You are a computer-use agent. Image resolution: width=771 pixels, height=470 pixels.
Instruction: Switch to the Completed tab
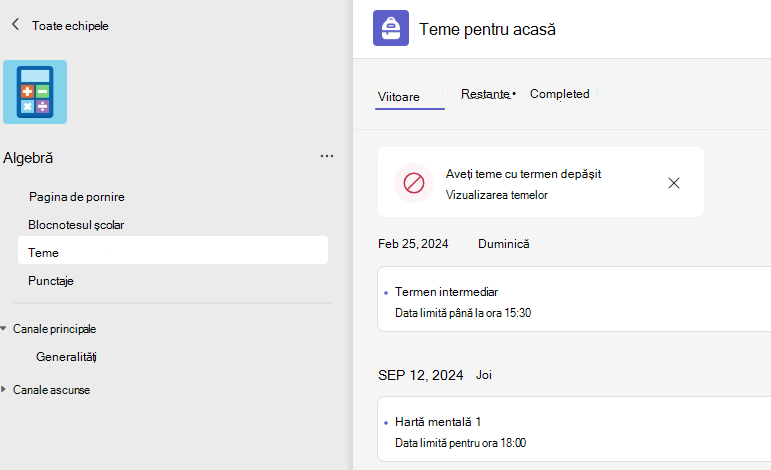(x=560, y=94)
